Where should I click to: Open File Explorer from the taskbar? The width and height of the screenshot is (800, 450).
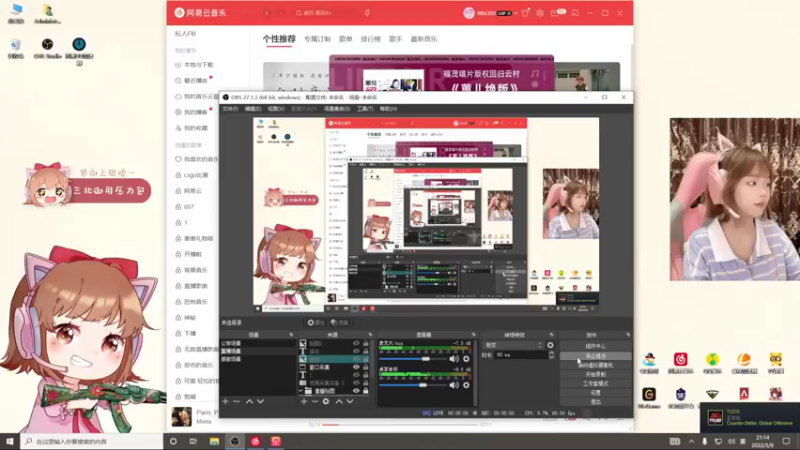coord(214,441)
